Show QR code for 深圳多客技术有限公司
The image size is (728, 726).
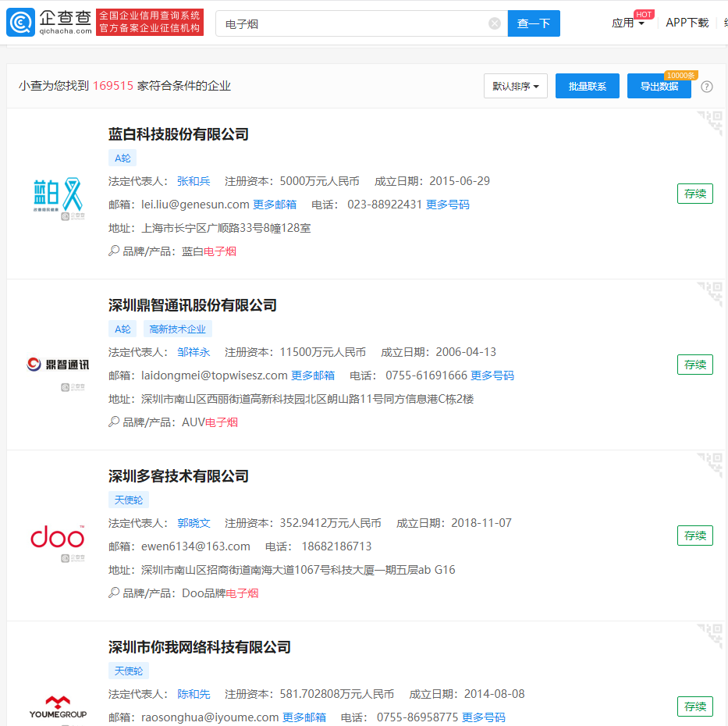click(710, 464)
